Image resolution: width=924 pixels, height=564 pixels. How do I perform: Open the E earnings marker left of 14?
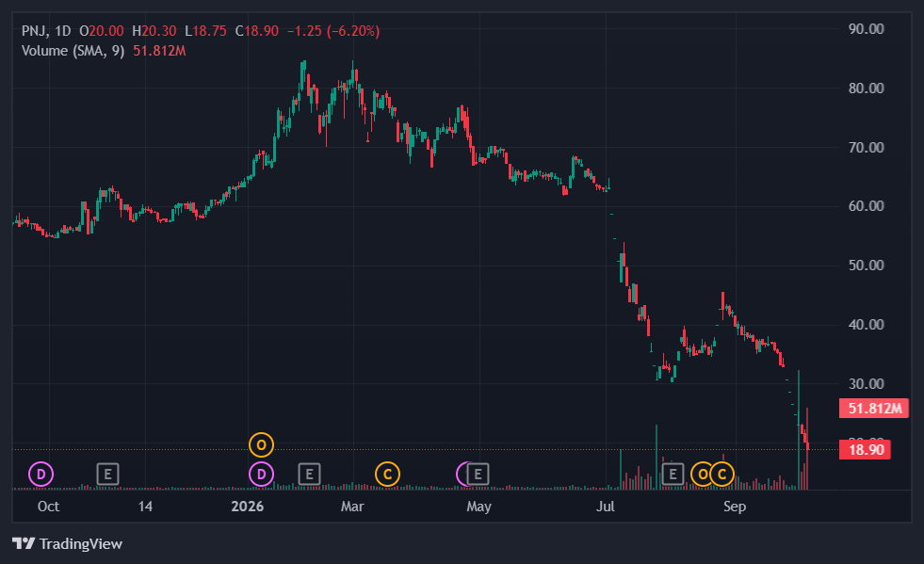click(x=107, y=474)
